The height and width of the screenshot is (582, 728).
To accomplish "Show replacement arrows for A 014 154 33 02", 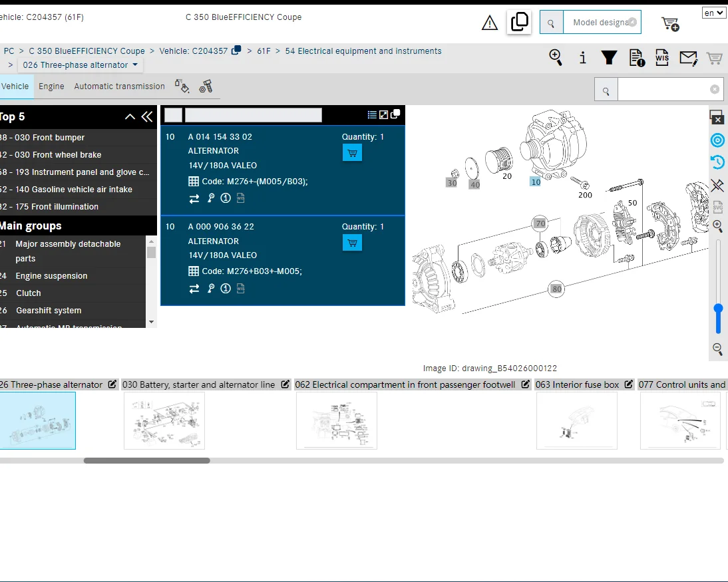I will (x=194, y=199).
